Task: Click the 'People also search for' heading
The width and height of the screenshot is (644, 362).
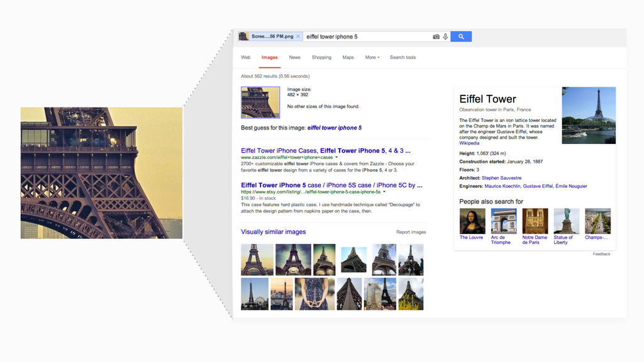Action: [x=491, y=202]
